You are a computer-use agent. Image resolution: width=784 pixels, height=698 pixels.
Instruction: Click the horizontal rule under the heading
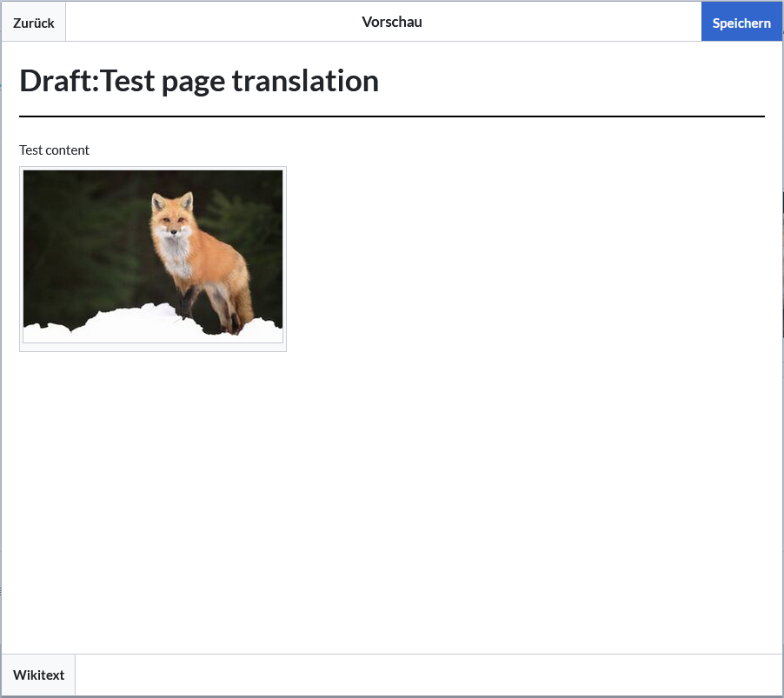click(391, 116)
